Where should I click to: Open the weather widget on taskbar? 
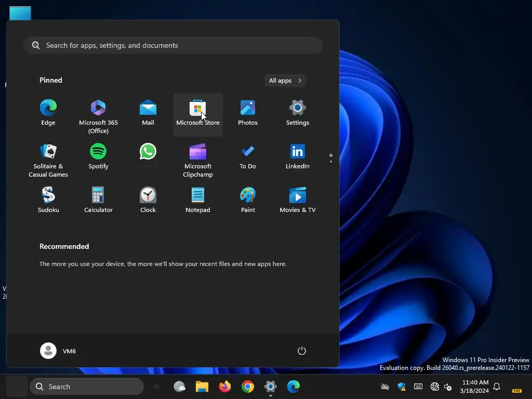[179, 387]
